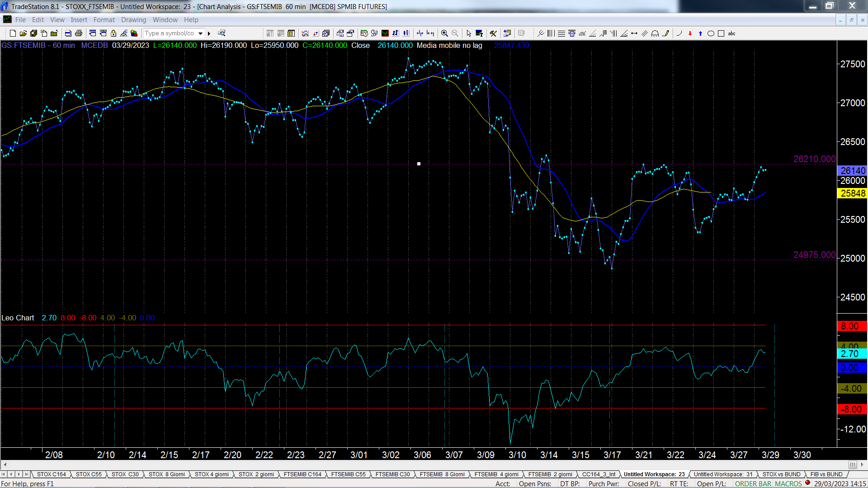The width and height of the screenshot is (868, 488).
Task: Click the command line go arrow
Action: point(209,33)
